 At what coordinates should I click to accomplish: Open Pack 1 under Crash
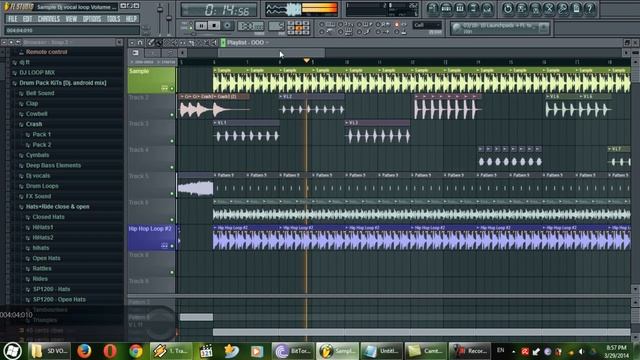[x=42, y=134]
